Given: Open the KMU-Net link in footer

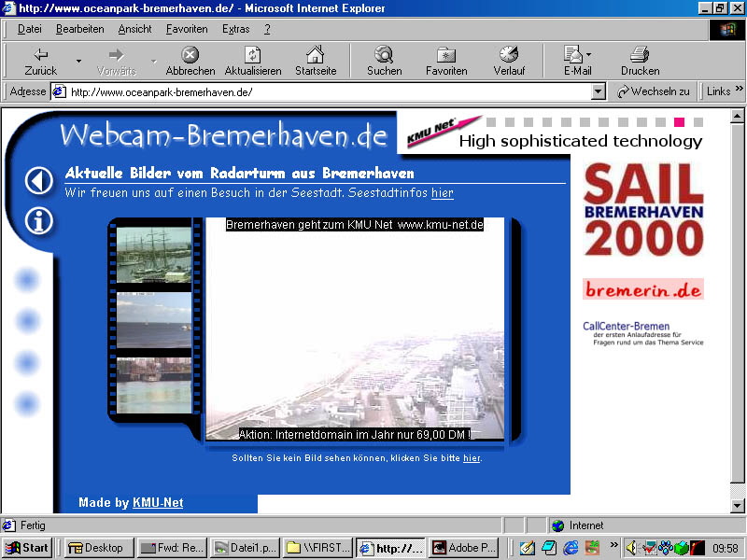Looking at the screenshot, I should point(158,502).
